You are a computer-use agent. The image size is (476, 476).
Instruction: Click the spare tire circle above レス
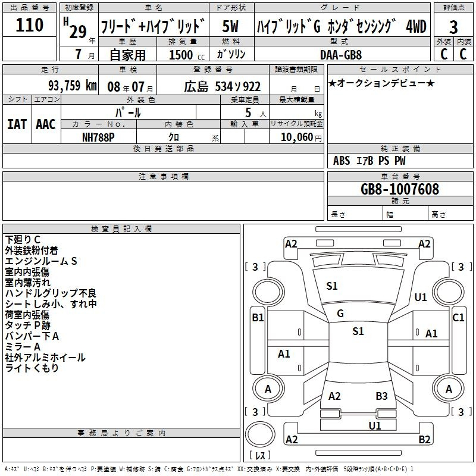260,434
